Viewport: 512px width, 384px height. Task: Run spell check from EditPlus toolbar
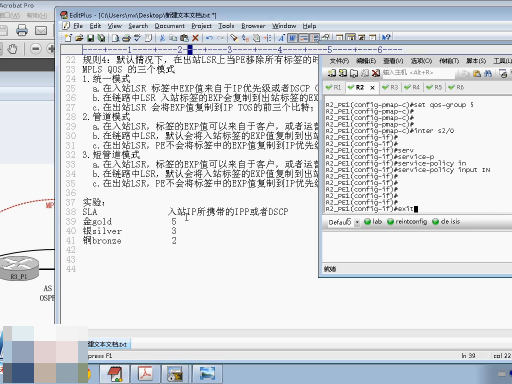point(137,38)
